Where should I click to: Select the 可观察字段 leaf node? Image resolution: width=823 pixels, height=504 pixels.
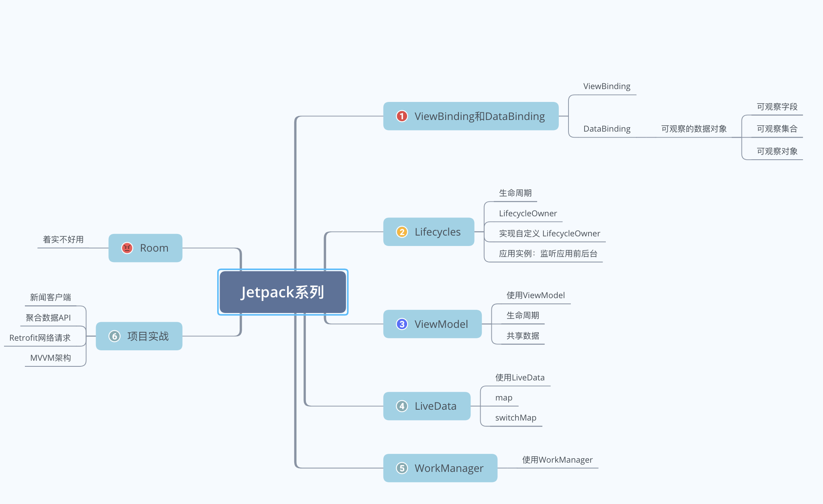point(777,107)
